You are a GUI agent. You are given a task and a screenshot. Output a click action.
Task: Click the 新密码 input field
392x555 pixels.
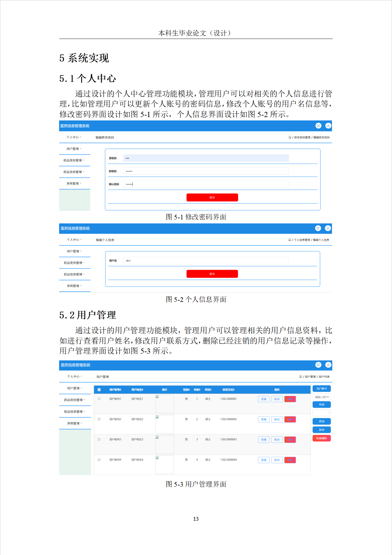coord(206,171)
